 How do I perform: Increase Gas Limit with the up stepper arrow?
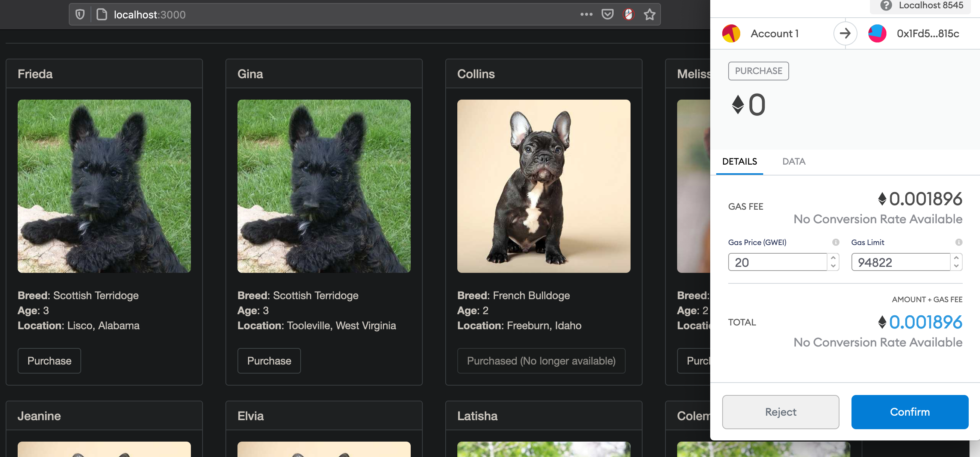(956, 258)
